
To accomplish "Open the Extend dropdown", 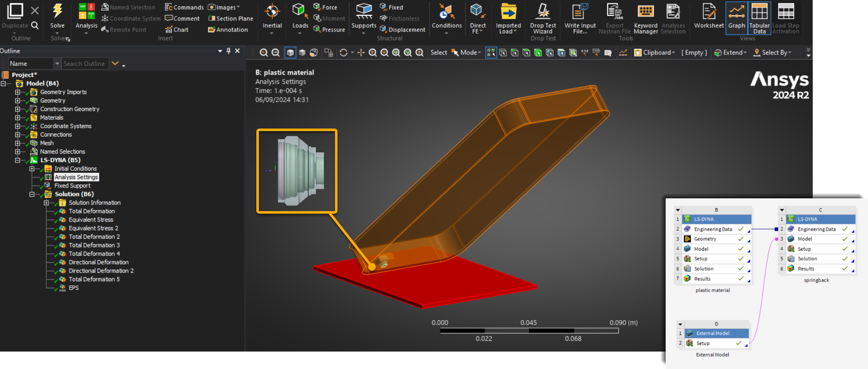I will coord(730,52).
